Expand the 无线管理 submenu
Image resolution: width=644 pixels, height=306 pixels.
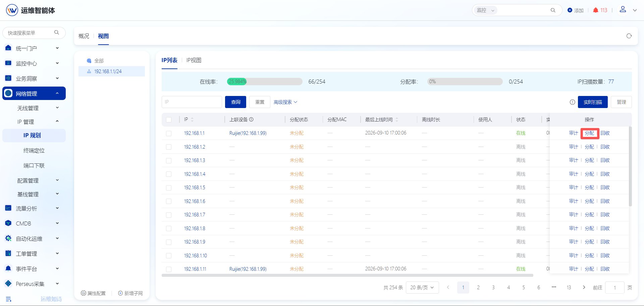pos(57,108)
